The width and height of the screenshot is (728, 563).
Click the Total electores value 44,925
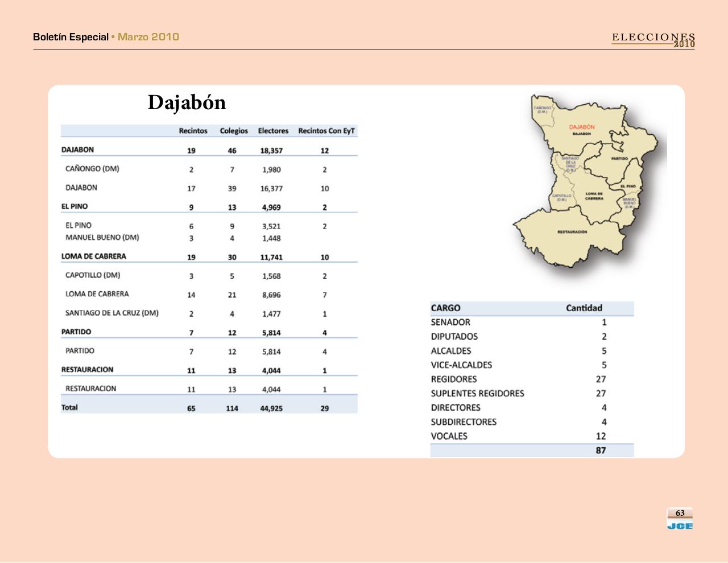(271, 408)
